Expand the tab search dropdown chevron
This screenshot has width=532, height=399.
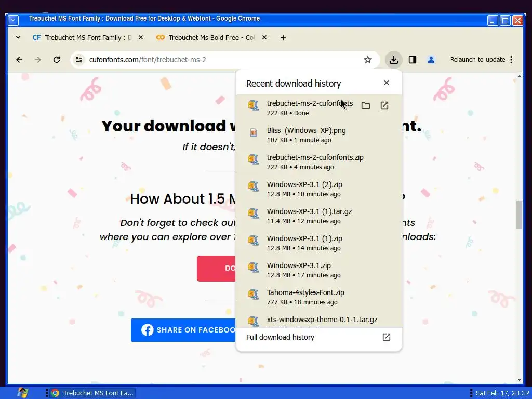tap(18, 37)
